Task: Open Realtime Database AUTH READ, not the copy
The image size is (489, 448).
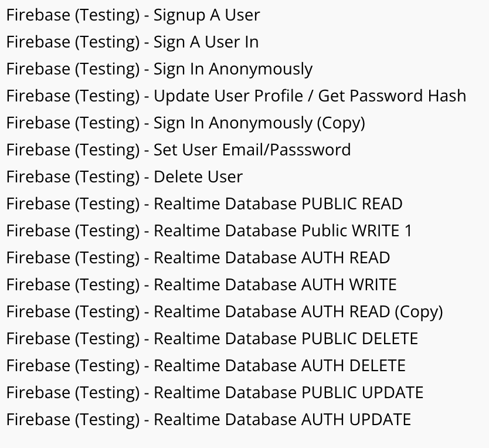Action: (x=198, y=258)
